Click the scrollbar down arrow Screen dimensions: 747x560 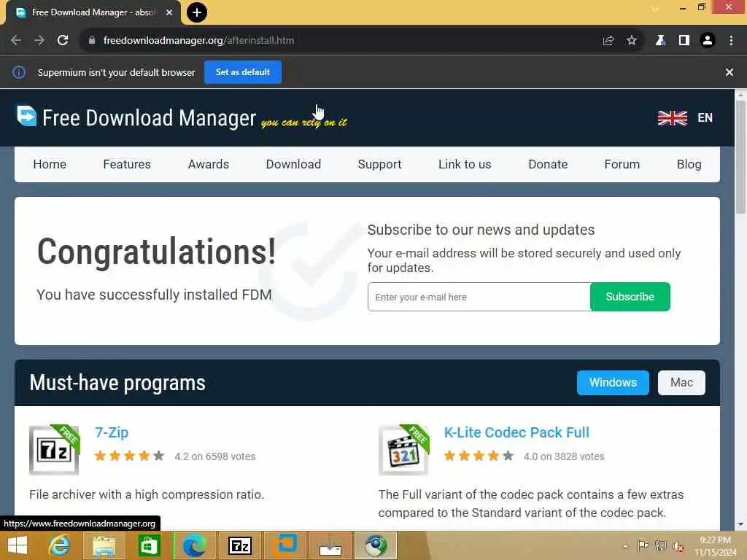pos(740,524)
